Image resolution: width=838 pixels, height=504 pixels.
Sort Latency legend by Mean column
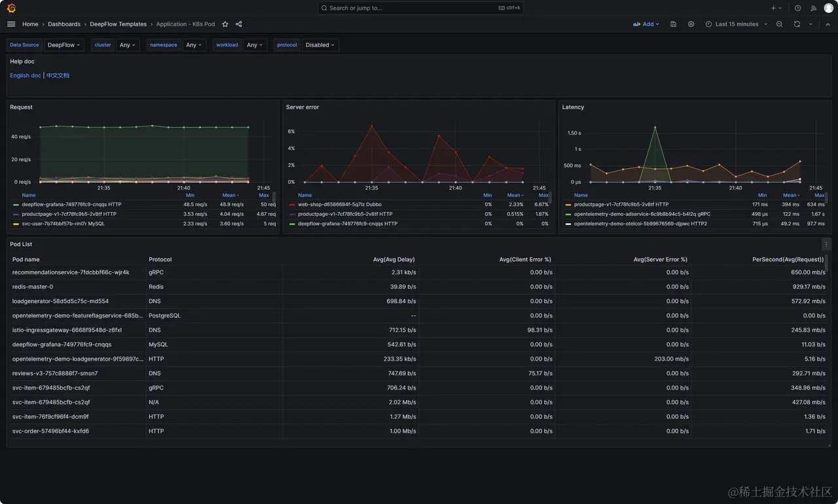tap(790, 195)
